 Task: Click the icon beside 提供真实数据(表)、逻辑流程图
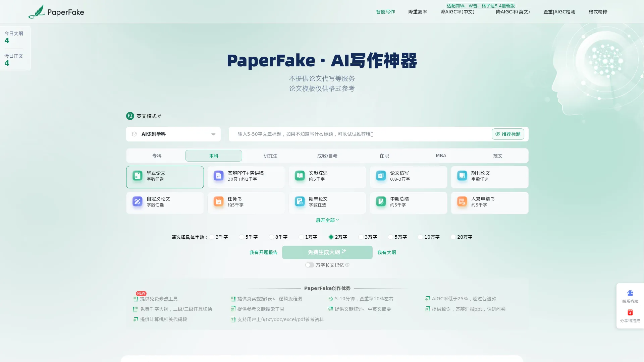(x=233, y=299)
